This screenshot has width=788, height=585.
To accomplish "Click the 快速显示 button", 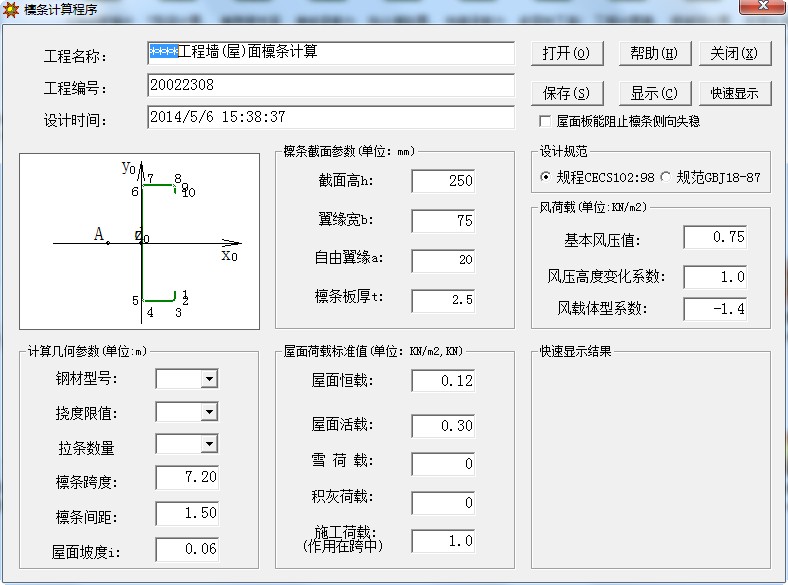I will [735, 93].
